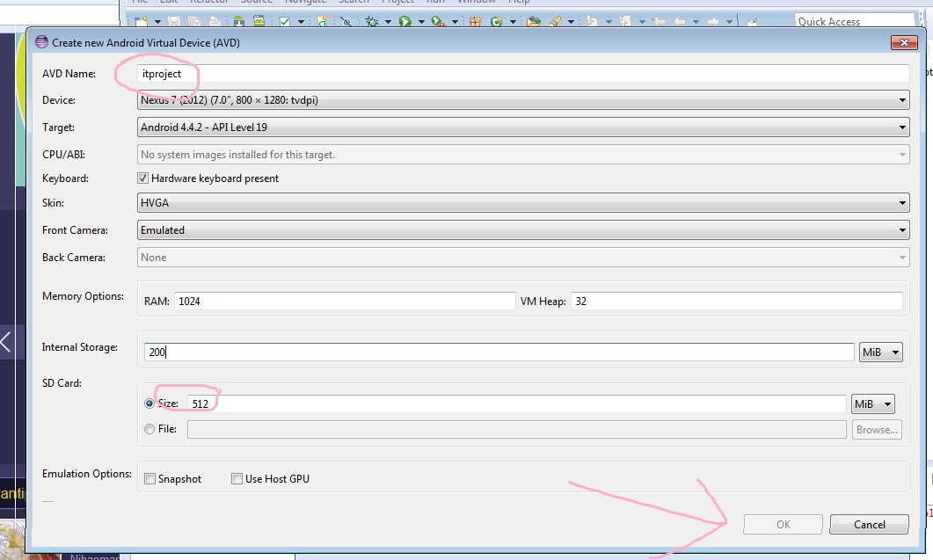Click the Memory Options label

pos(83,295)
